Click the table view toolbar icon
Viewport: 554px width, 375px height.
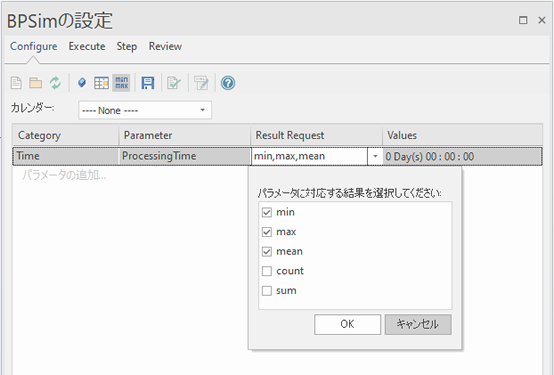point(101,83)
